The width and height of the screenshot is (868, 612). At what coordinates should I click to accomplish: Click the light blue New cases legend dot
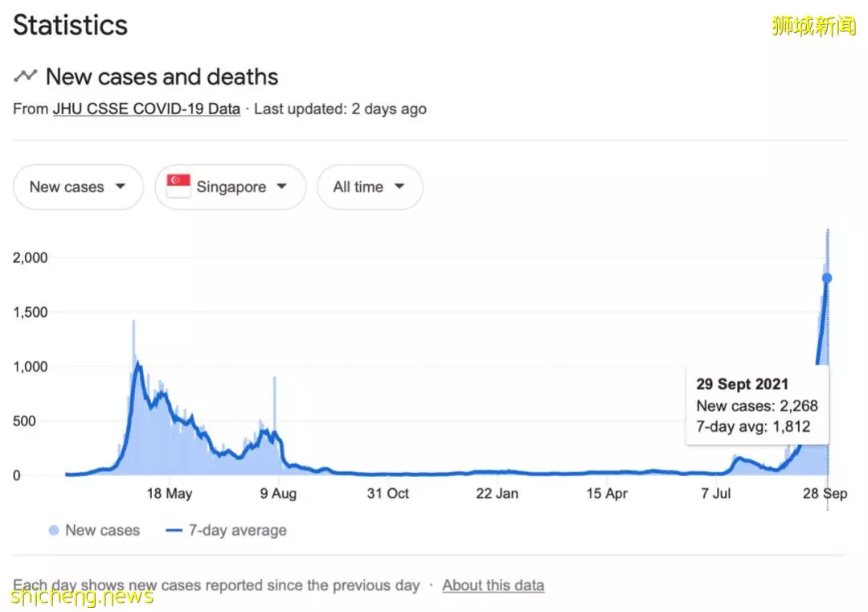[x=54, y=531]
